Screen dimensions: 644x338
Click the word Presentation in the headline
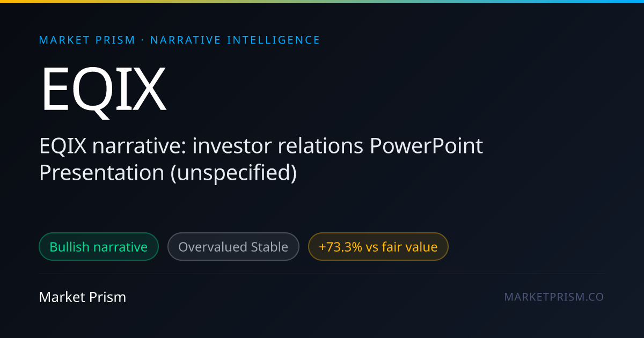point(101,173)
